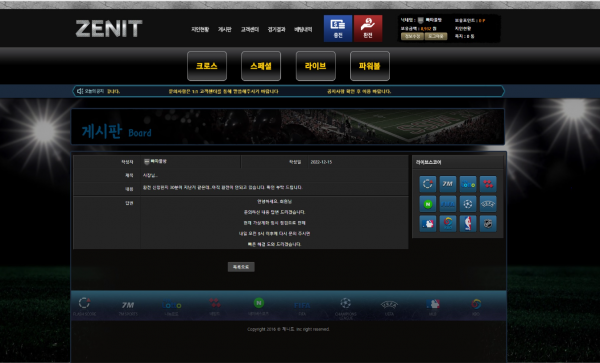This screenshot has width=600, height=363.
Task: Click the 게시판 Board banner title
Action: [117, 131]
